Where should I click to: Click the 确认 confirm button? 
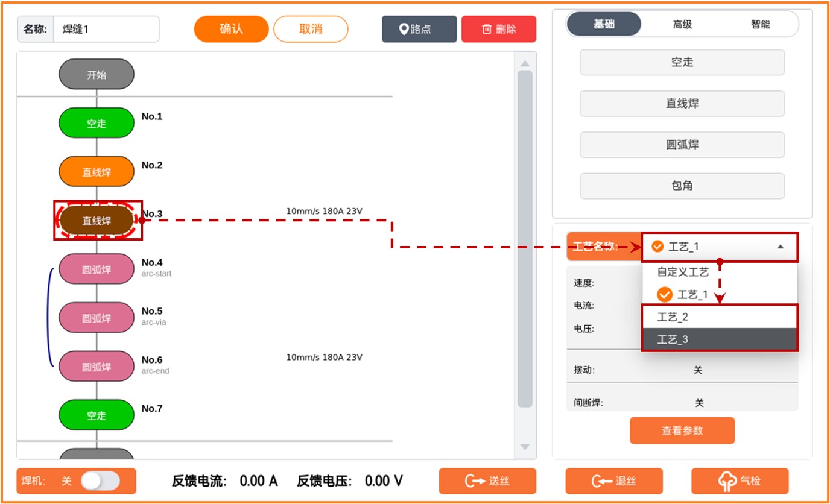231,29
